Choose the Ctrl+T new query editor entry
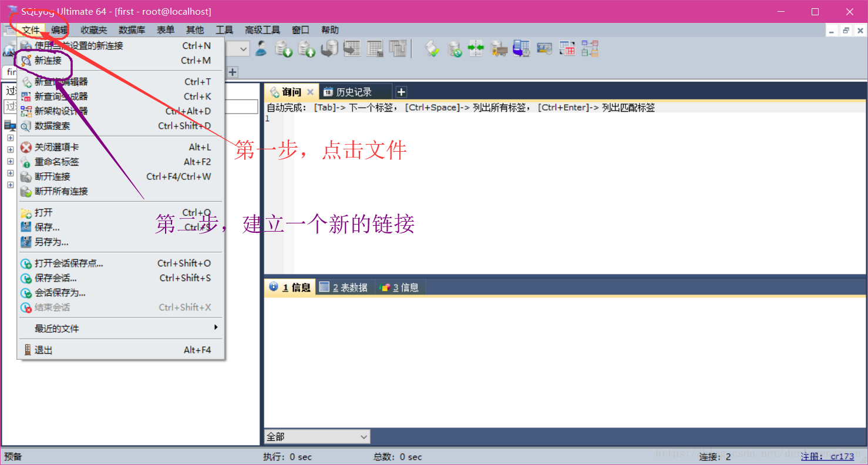Screen dimensions: 868x465 tap(121, 82)
